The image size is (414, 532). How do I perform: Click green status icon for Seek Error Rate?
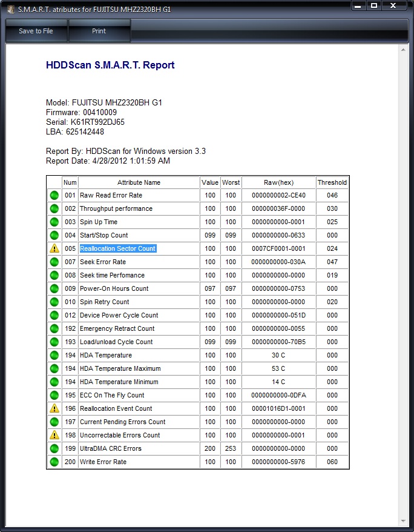pyautogui.click(x=54, y=262)
